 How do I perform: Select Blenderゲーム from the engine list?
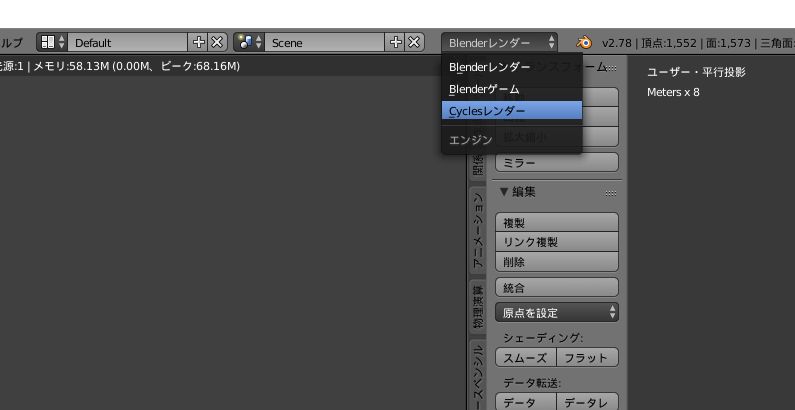(x=512, y=89)
